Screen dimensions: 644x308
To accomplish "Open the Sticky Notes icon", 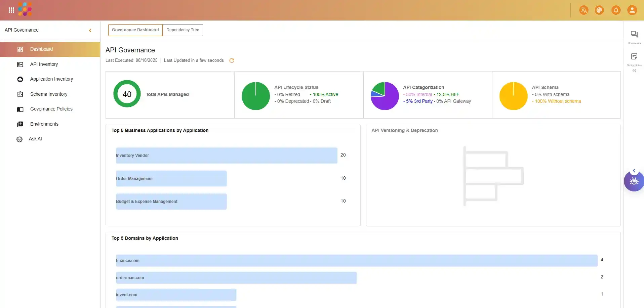I will [x=634, y=56].
